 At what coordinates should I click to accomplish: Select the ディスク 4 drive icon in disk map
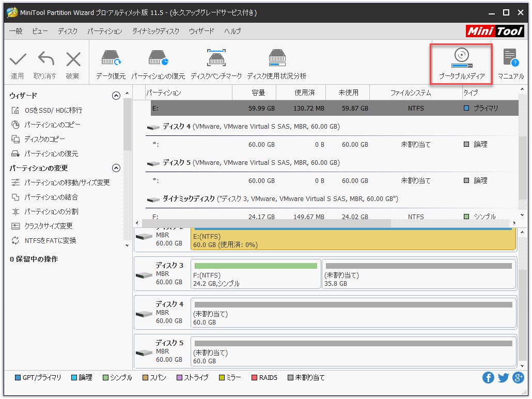(144, 314)
